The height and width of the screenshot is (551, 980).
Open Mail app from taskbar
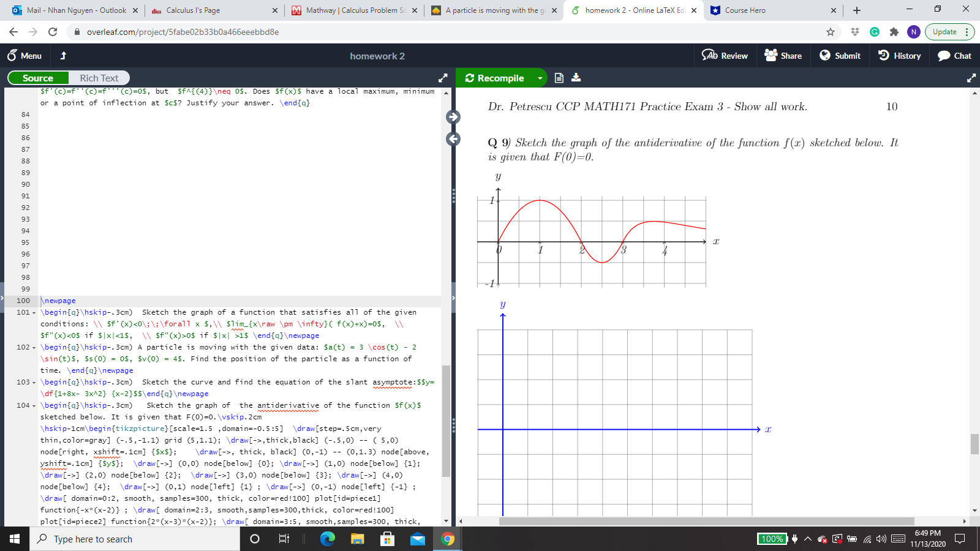coord(417,539)
